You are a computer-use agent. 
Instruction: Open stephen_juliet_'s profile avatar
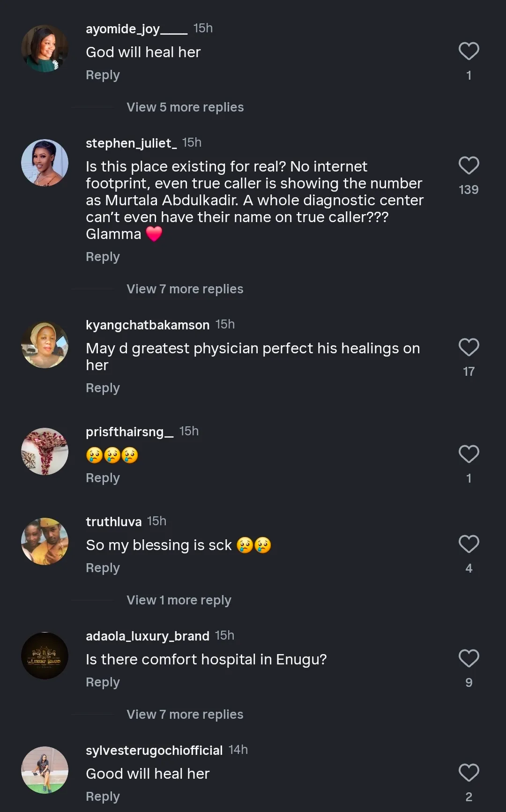pyautogui.click(x=45, y=163)
